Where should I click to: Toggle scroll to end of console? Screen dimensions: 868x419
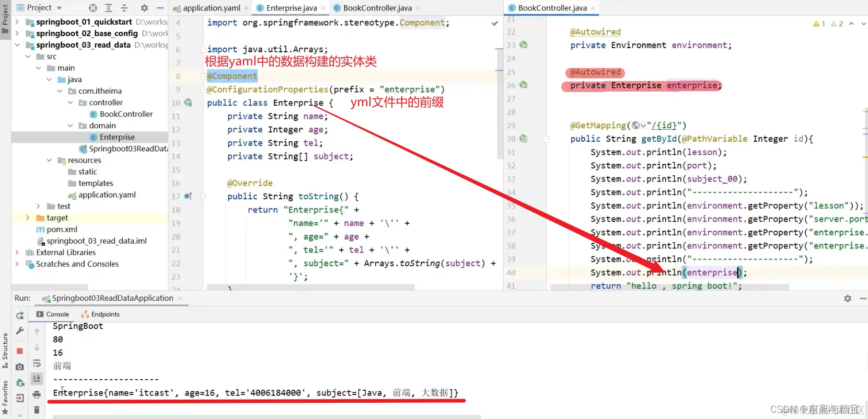(37, 378)
